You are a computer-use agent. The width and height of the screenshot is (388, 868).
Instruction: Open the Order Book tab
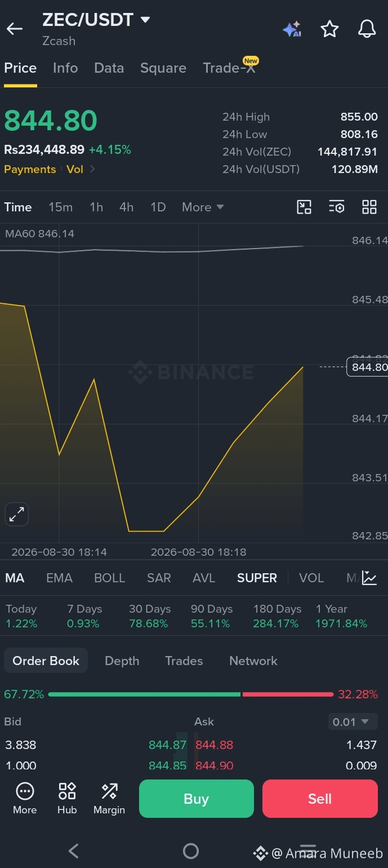click(46, 661)
